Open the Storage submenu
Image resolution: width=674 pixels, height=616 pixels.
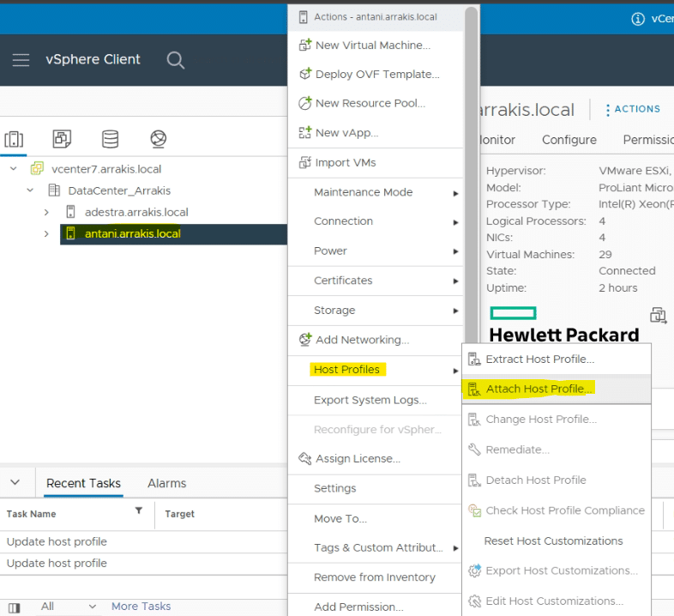376,311
